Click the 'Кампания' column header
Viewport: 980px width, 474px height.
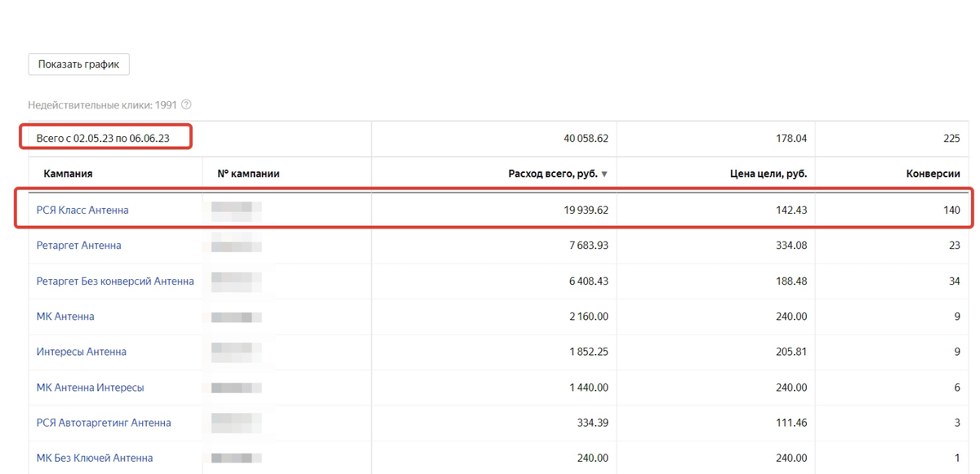(x=68, y=174)
